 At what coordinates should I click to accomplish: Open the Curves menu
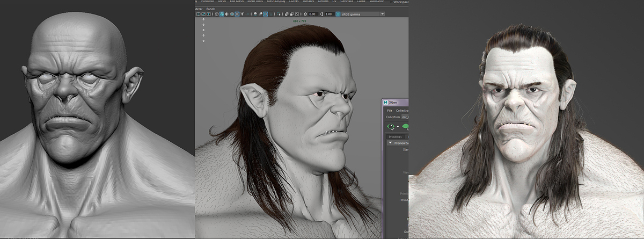pyautogui.click(x=294, y=2)
